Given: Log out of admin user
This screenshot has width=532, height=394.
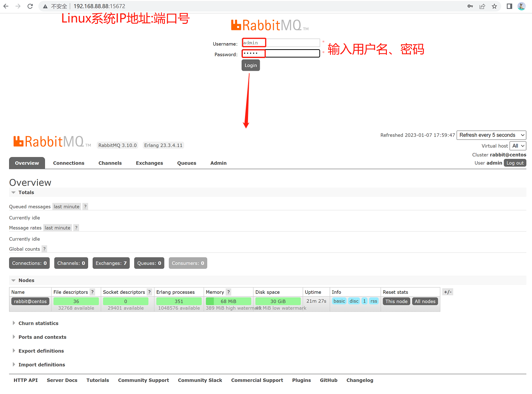Looking at the screenshot, I should coord(515,163).
